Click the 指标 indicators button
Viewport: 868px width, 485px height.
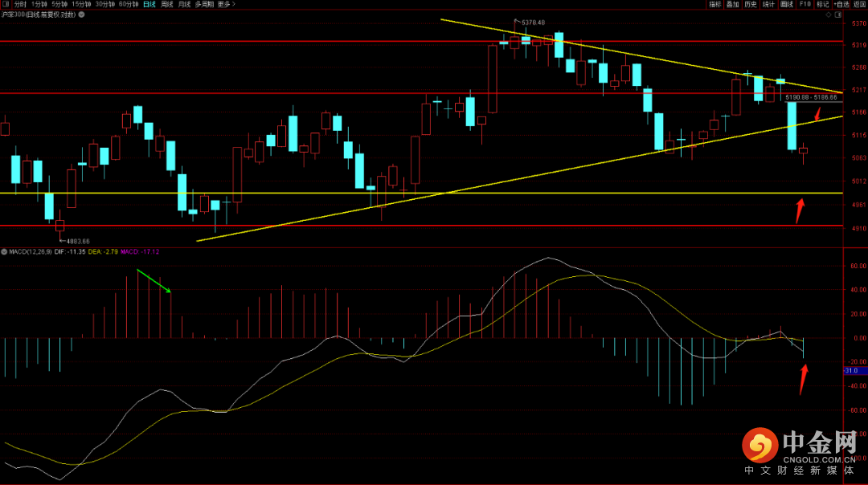coord(715,4)
